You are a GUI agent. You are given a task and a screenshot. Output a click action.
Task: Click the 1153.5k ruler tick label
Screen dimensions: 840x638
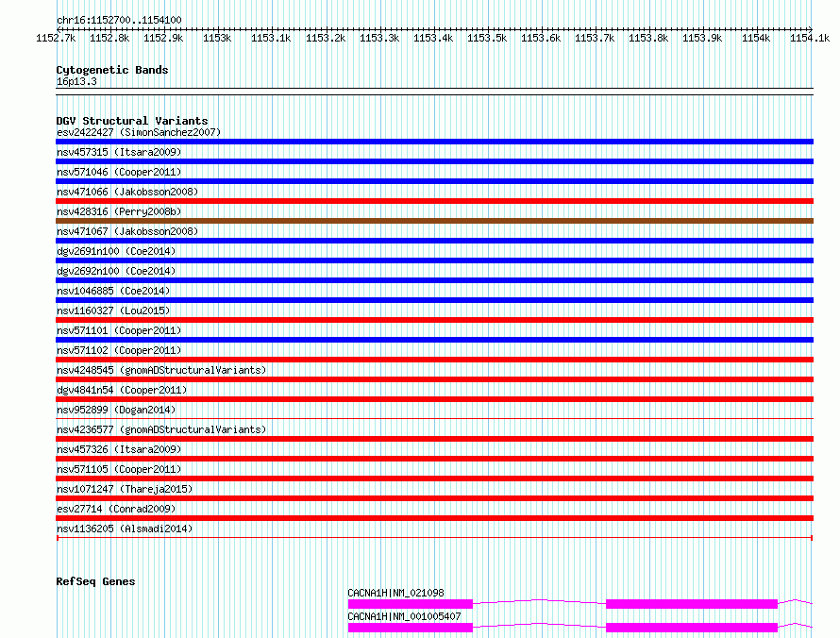tap(487, 38)
